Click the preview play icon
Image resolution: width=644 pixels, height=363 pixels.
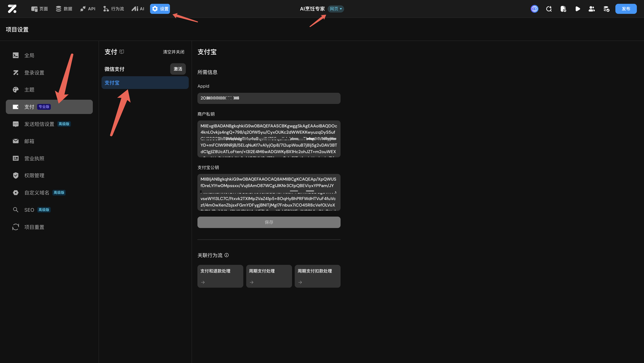click(578, 9)
